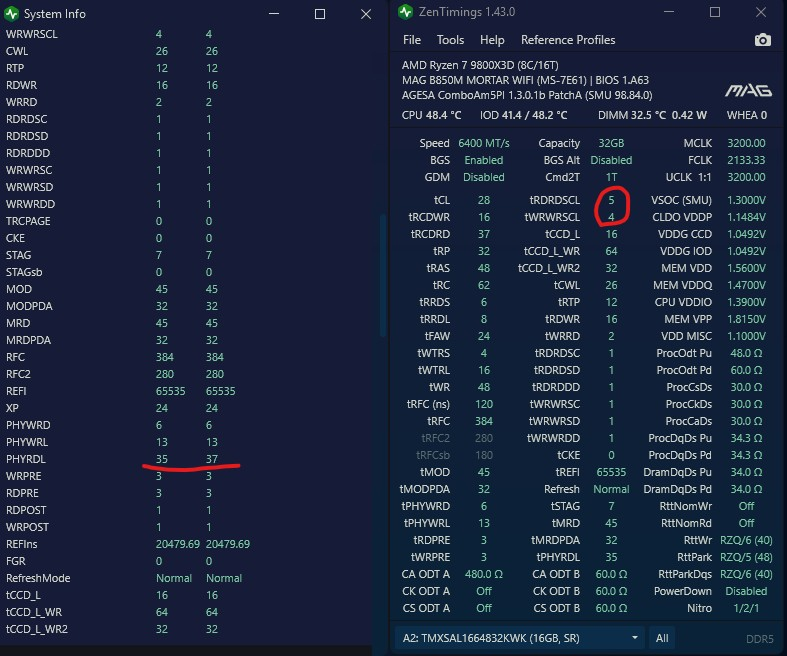Screen dimensions: 787x656
Task: Click the DIMM 32.5 °C temperature reading
Action: (632, 115)
